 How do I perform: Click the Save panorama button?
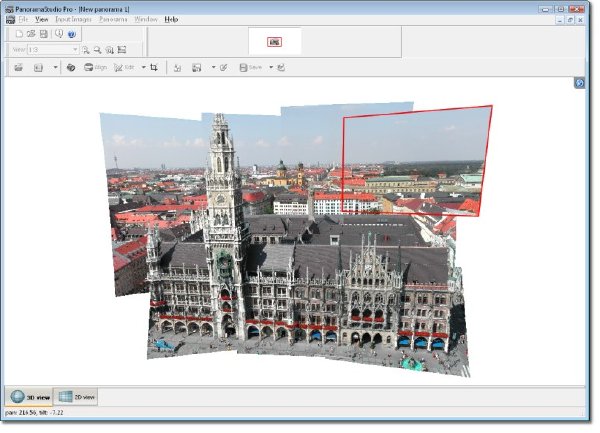point(251,67)
